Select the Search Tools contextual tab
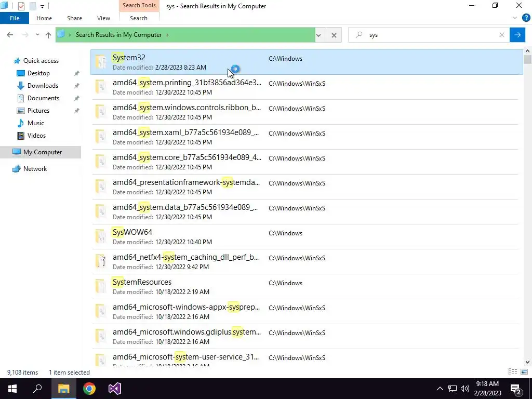Screen dimensions: 532x399 tap(139, 5)
